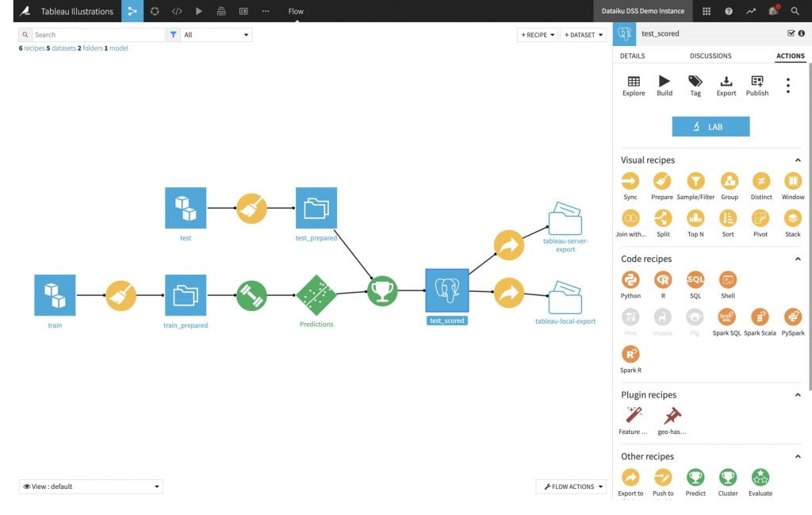Open the Flow view icon in top bar
Image resolution: width=812 pixels, height=515 pixels.
[132, 11]
